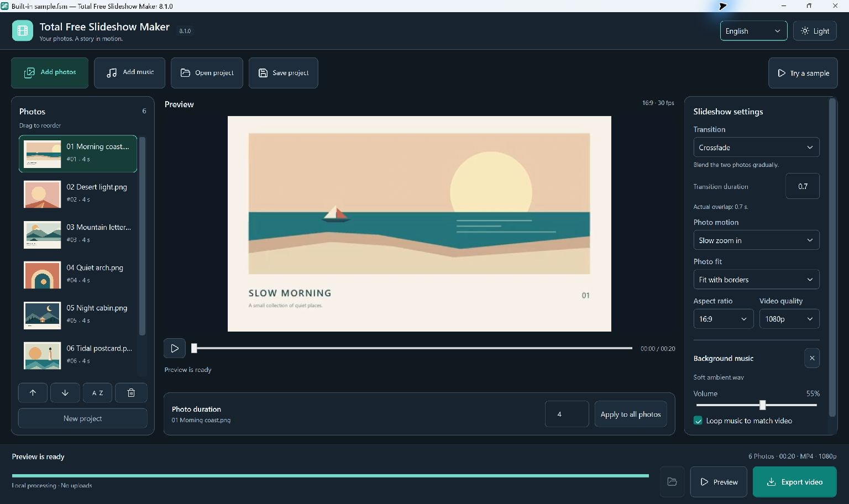Select 01 Morning coast photo thumbnail
The height and width of the screenshot is (504, 849).
(42, 154)
